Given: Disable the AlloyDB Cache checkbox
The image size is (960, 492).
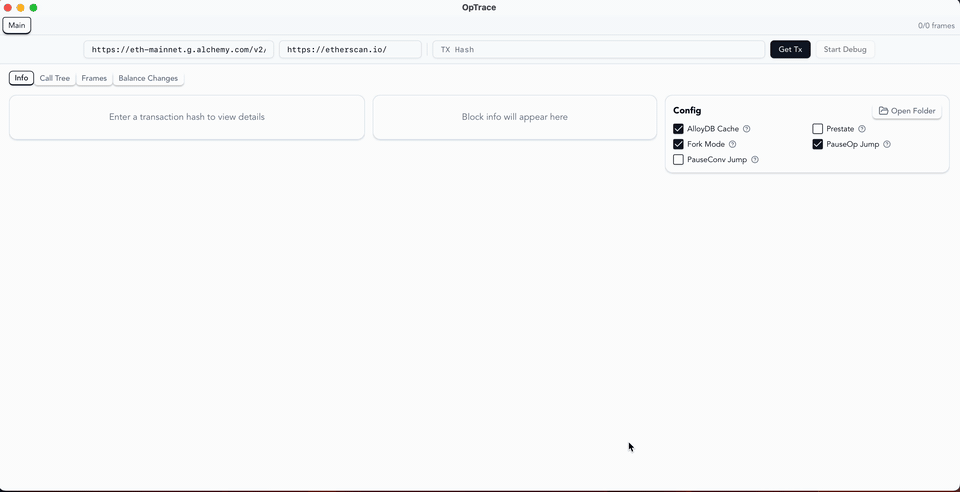Looking at the screenshot, I should tap(679, 129).
